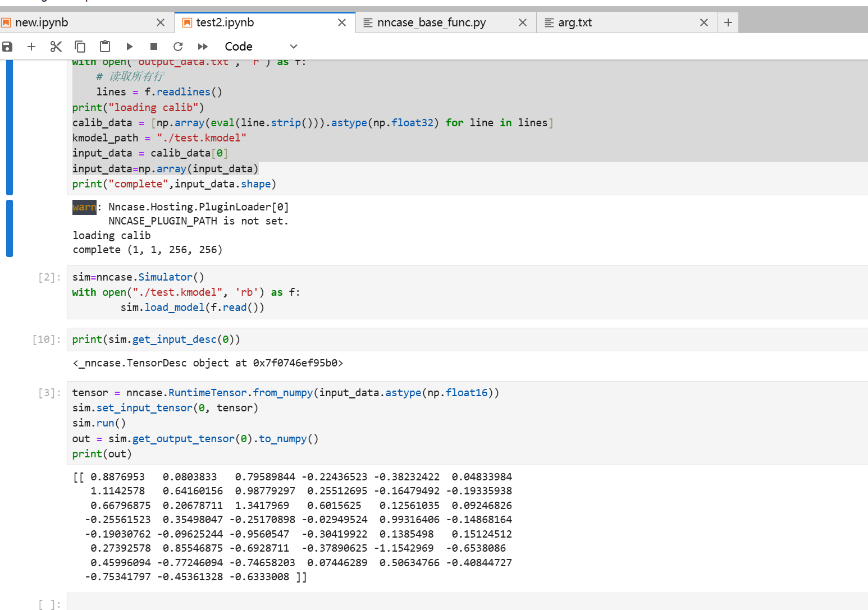Viewport: 868px width, 610px height.
Task: Switch to the new.ipynb tab
Action: click(42, 22)
